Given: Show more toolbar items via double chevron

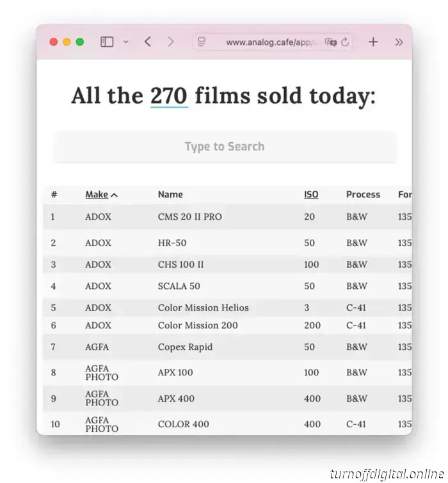Looking at the screenshot, I should click(399, 42).
